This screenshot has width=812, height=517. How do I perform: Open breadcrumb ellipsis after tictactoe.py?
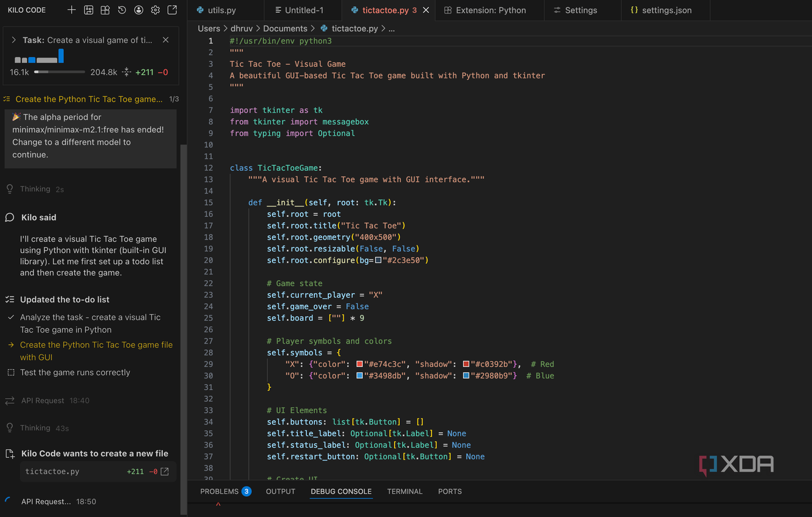(x=392, y=28)
